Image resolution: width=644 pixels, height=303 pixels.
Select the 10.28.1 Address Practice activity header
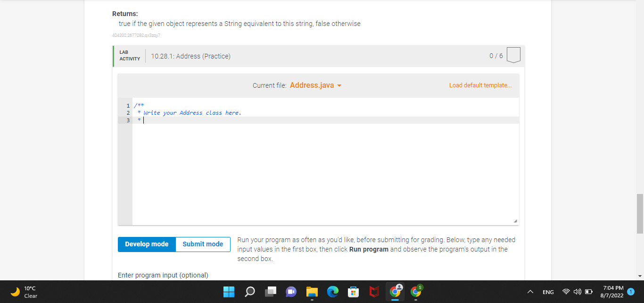tap(190, 56)
